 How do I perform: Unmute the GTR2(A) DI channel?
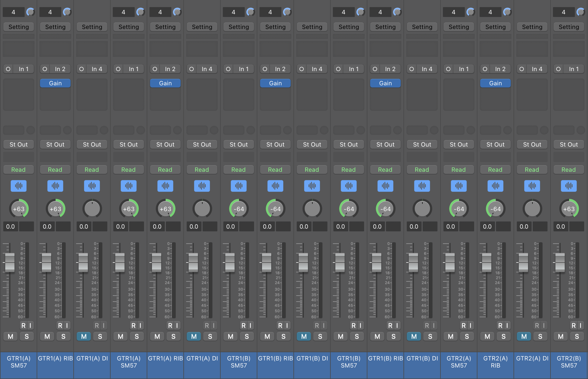tap(524, 337)
